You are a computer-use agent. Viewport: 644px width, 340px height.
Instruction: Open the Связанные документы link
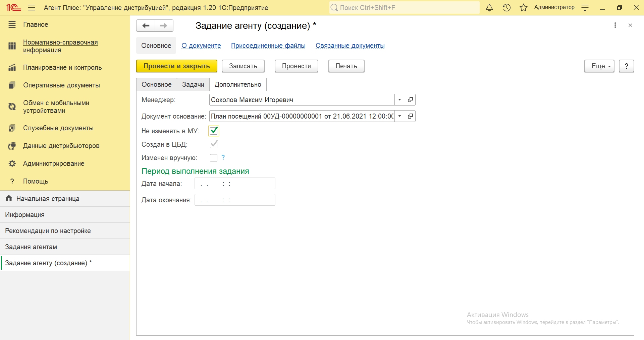[350, 46]
